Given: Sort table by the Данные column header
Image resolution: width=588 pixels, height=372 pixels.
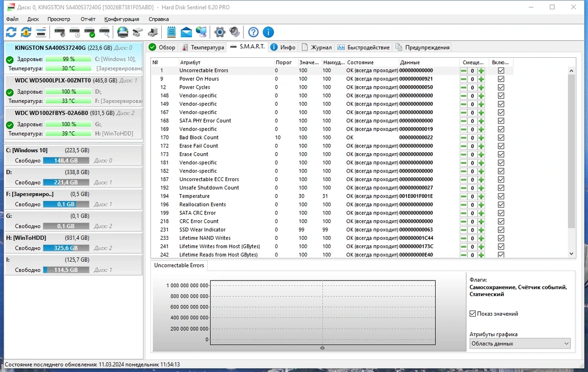Looking at the screenshot, I should click(x=429, y=62).
